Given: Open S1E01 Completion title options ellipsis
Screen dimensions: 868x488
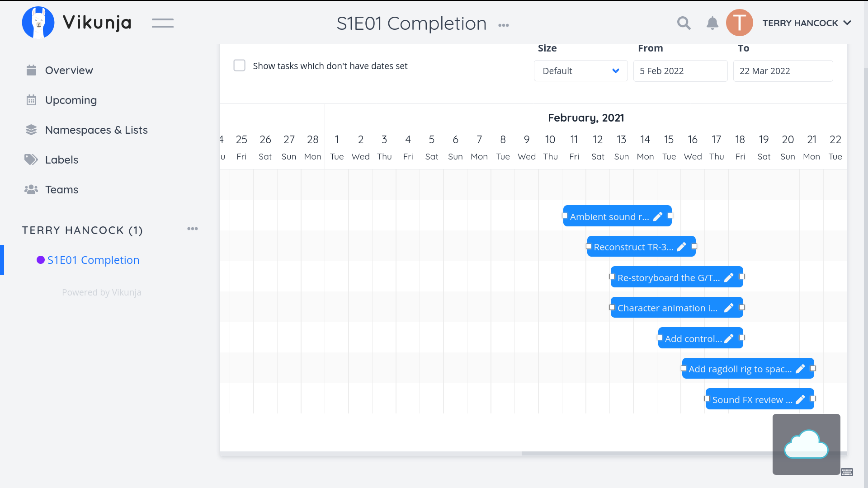Looking at the screenshot, I should [504, 25].
